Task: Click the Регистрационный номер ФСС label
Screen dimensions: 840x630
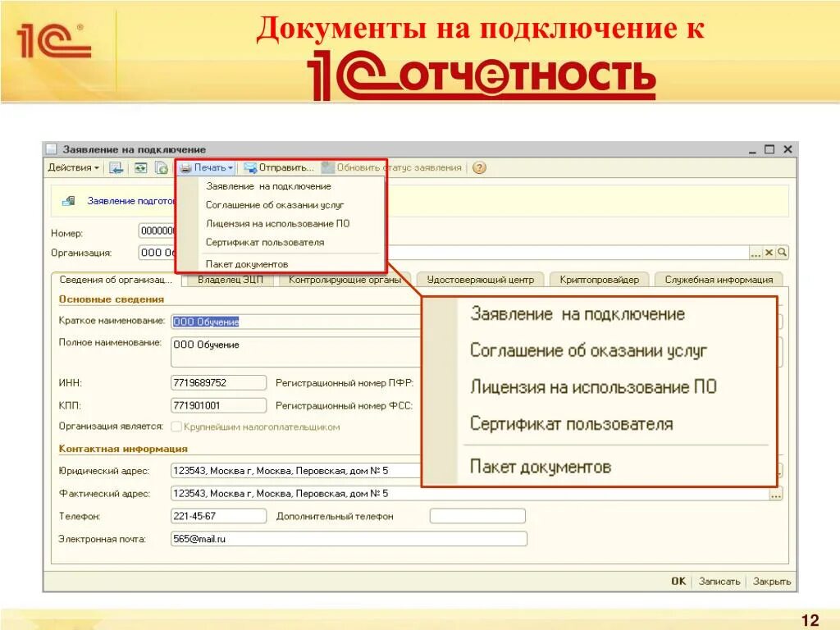Action: (x=344, y=406)
